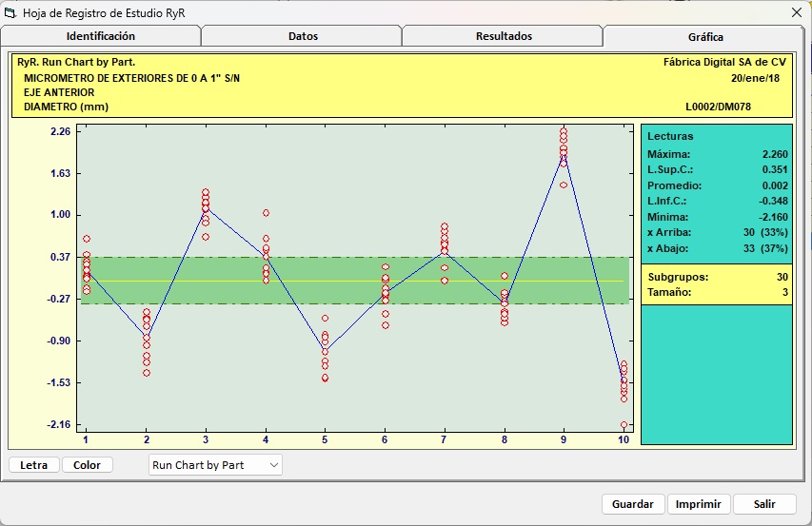Click part 5 label on the x-axis

[x=325, y=440]
